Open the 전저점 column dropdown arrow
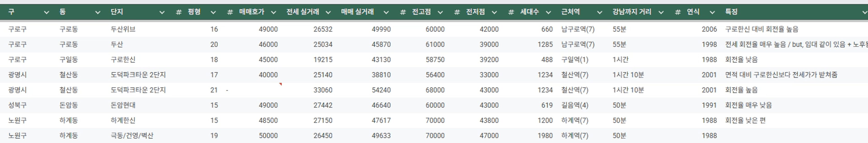Image resolution: width=868 pixels, height=143 pixels. tap(494, 12)
